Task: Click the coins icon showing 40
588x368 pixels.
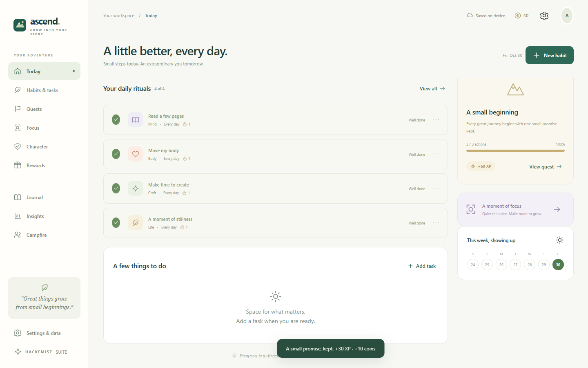Action: tap(518, 16)
